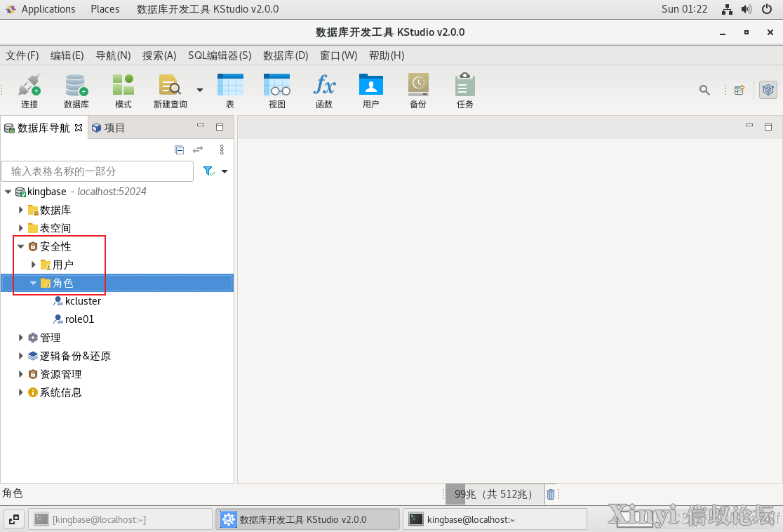This screenshot has width=783, height=532.
Task: Switch to kingbase@localhost:~ terminal taskbar button
Action: tap(495, 519)
